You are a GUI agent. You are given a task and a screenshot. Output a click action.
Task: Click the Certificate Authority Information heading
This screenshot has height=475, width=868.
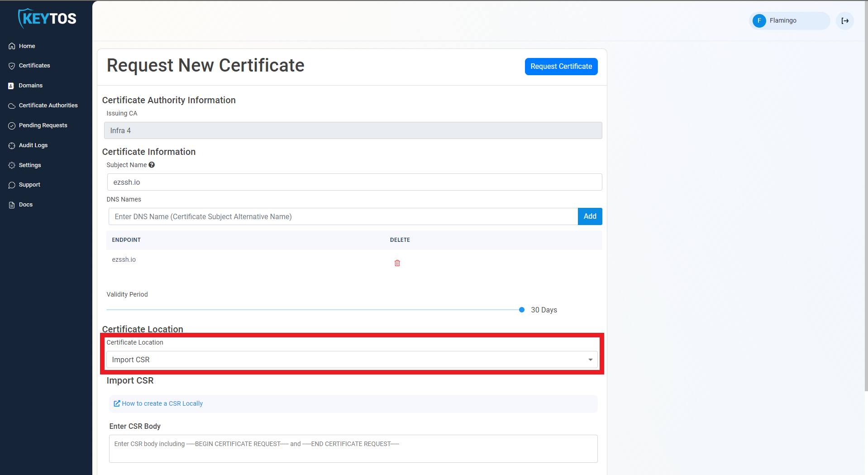[169, 100]
